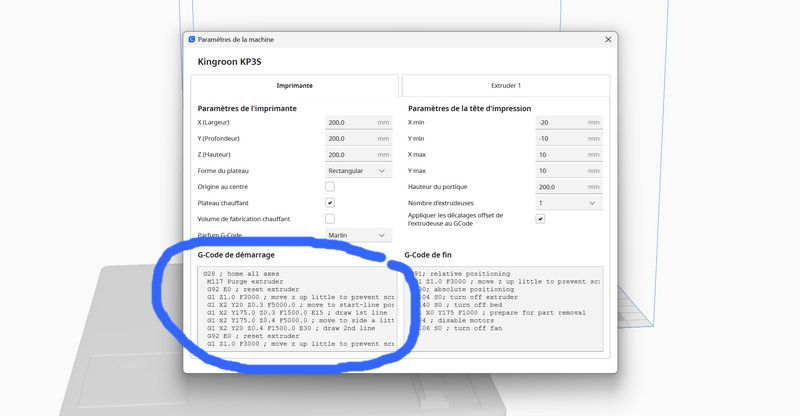Screen dimensions: 800x416
Task: Click inside the G-Code de fin text area
Action: 504,309
